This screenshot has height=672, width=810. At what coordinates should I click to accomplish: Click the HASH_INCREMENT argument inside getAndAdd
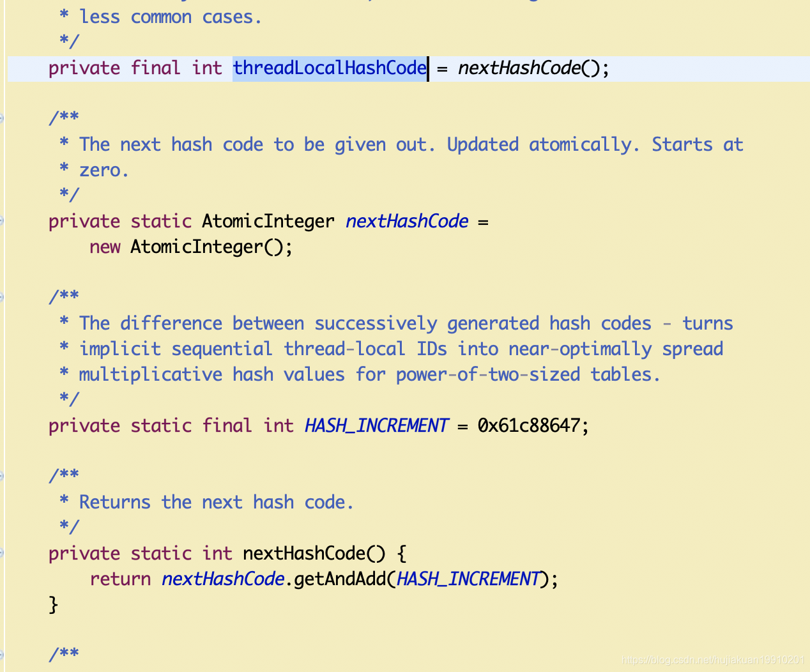pyautogui.click(x=467, y=579)
